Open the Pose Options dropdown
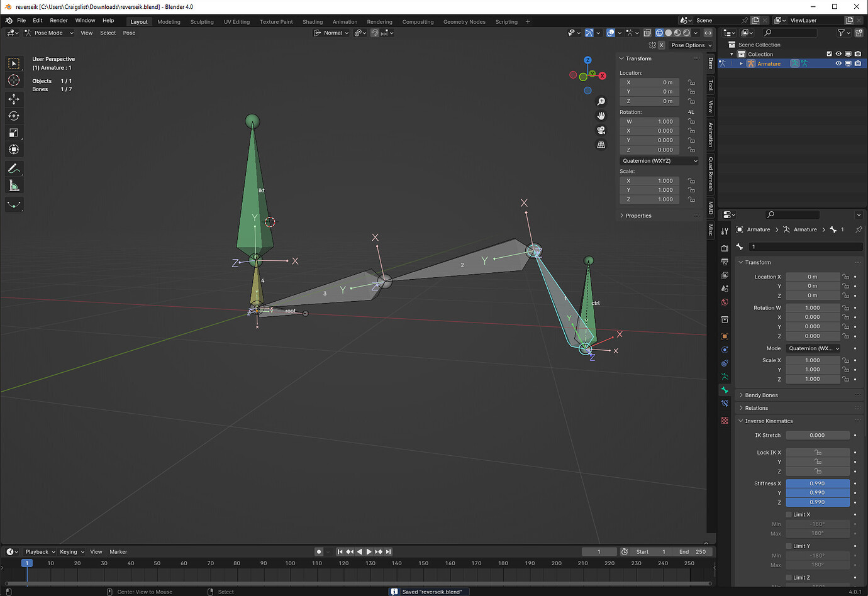 coord(691,45)
